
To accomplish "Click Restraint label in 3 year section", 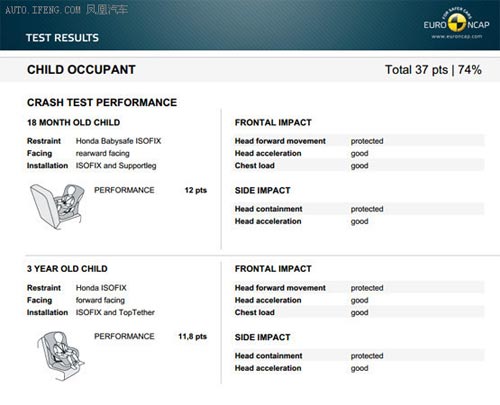I will tap(44, 288).
